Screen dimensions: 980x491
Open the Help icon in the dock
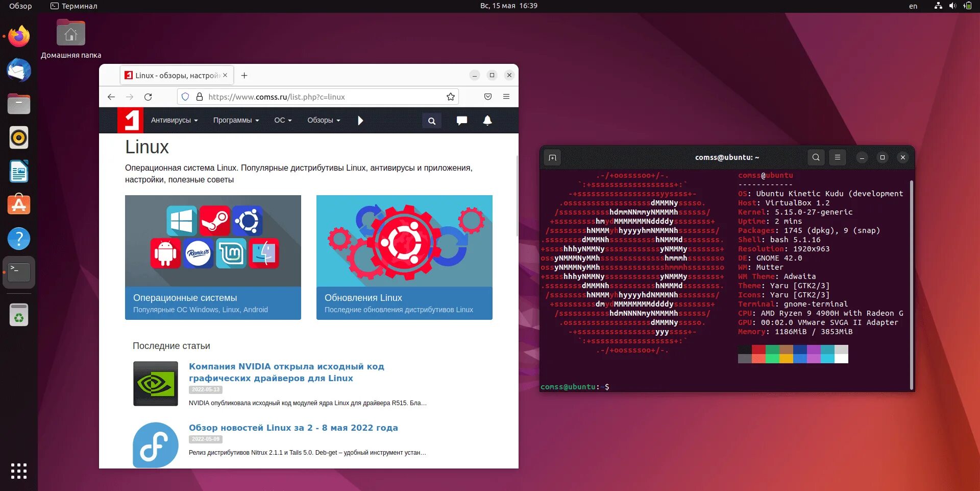point(19,239)
